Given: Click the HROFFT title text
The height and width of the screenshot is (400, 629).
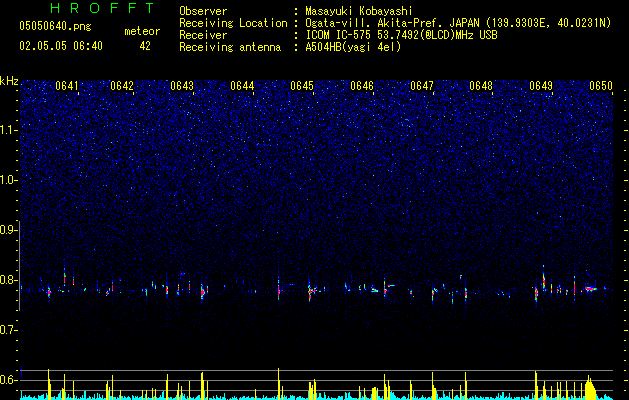Looking at the screenshot, I should pos(102,8).
